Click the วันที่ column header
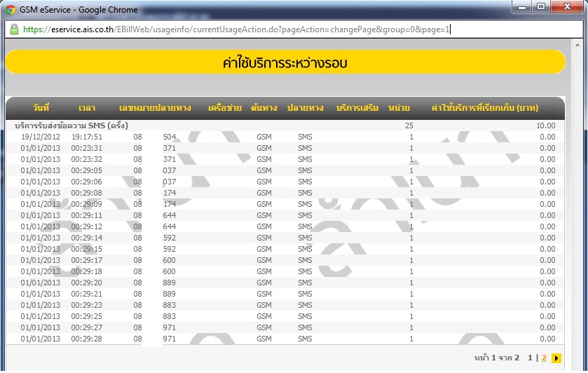The height and width of the screenshot is (373, 588). [x=41, y=108]
